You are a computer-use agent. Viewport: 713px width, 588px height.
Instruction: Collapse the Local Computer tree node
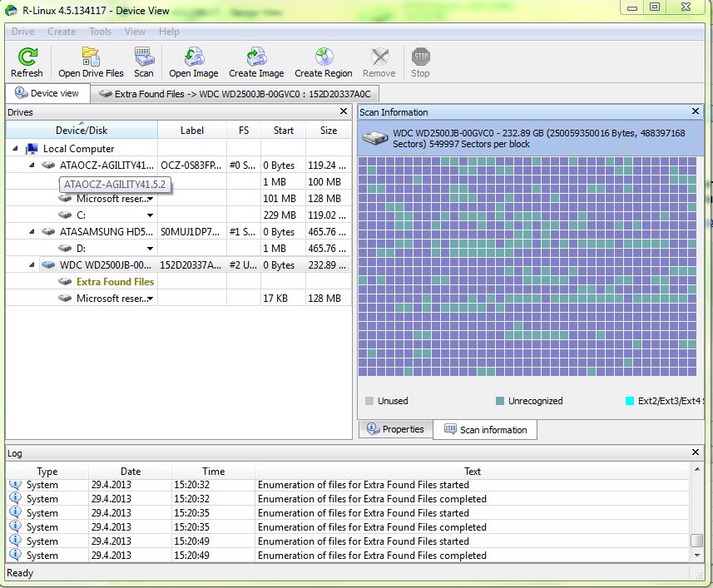click(x=16, y=149)
